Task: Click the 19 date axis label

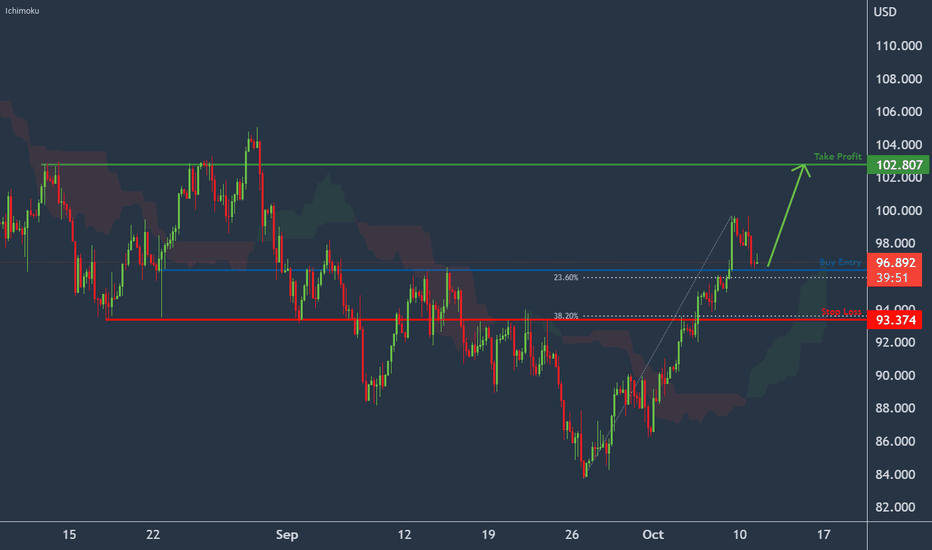Action: [x=488, y=535]
